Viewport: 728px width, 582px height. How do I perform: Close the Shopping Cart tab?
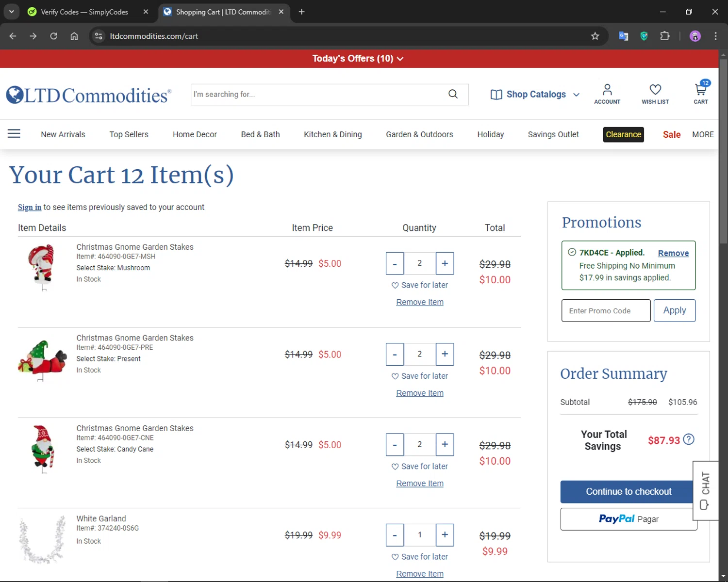click(281, 12)
